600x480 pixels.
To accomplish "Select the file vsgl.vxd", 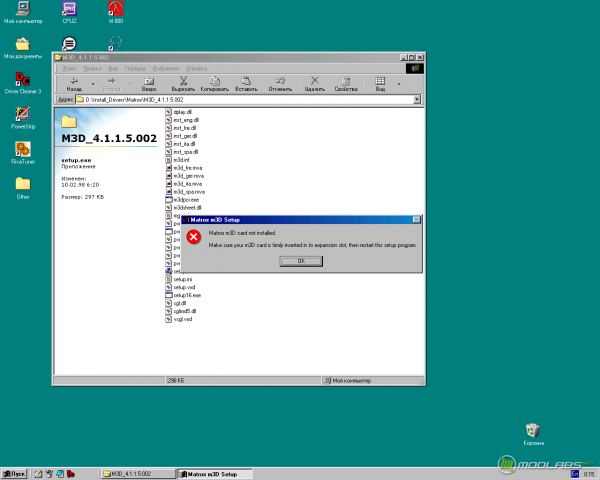I will click(x=179, y=319).
